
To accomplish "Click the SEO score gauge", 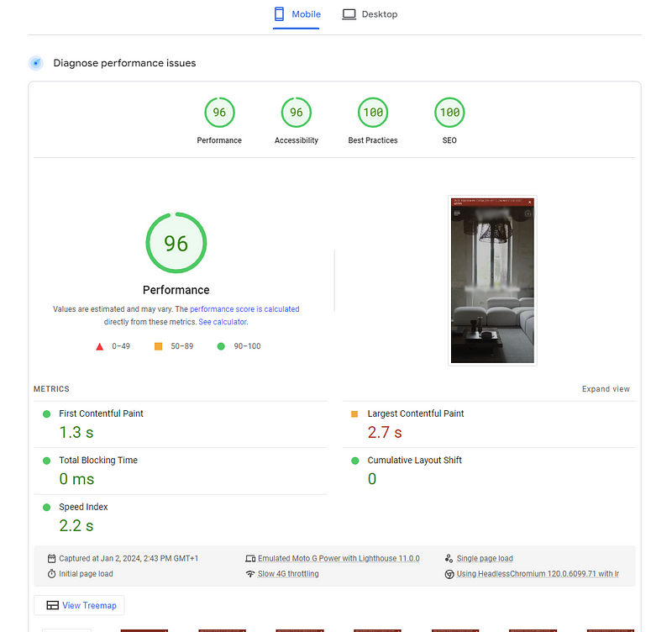I will (x=449, y=112).
